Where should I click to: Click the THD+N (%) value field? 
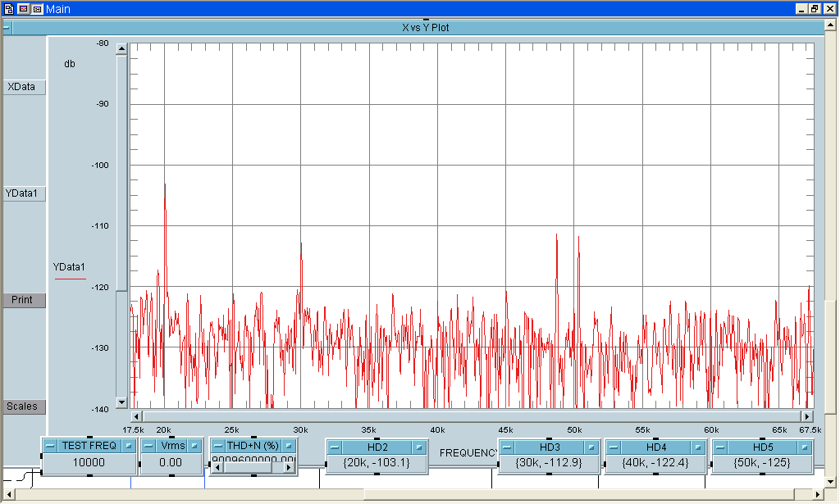[x=253, y=459]
